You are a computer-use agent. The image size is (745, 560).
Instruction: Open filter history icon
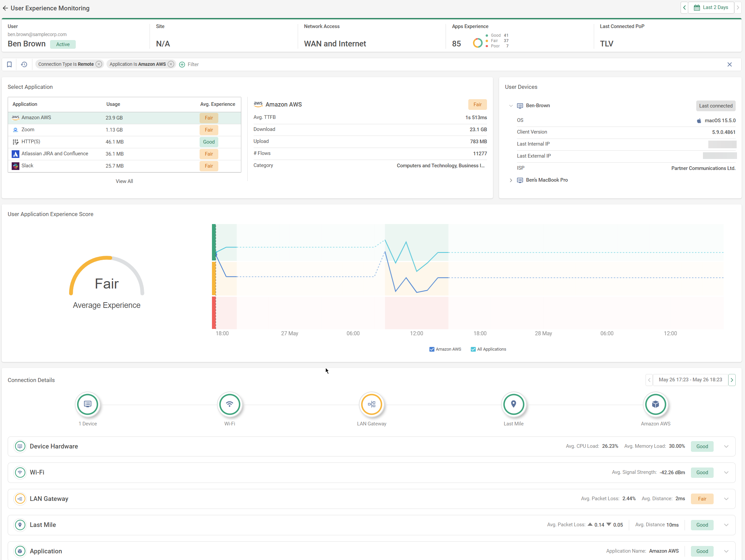point(24,64)
